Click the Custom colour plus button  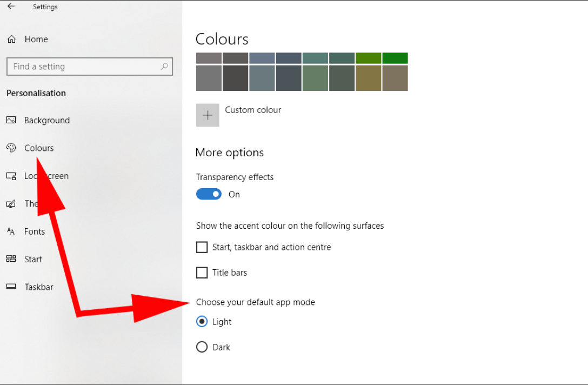point(208,115)
